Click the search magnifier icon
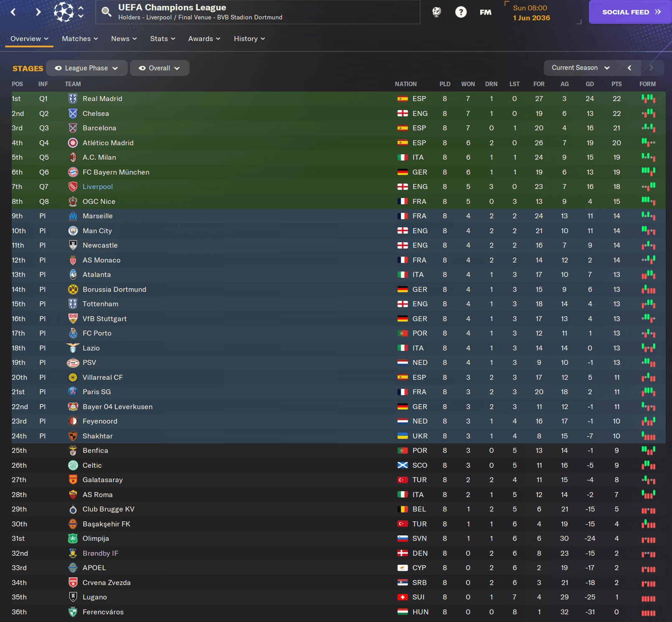Image resolution: width=672 pixels, height=622 pixels. 107,12
